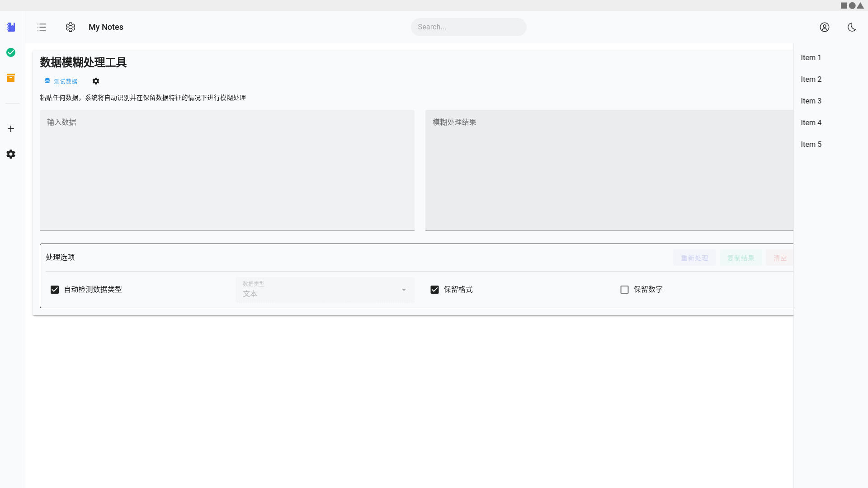Viewport: 868px width, 488px height.
Task: Click the square icon in top-right corner
Action: pos(844,5)
